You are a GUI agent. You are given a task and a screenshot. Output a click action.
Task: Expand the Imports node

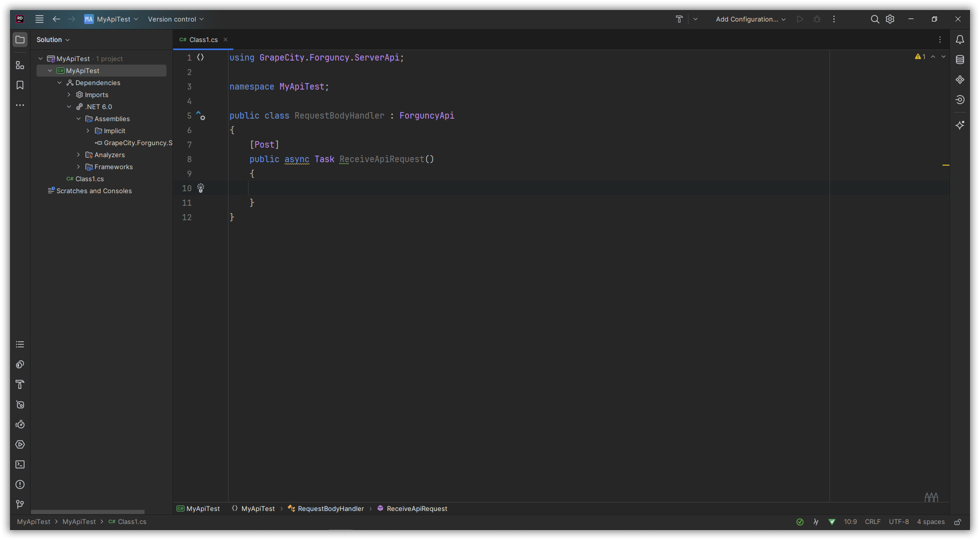tap(69, 95)
